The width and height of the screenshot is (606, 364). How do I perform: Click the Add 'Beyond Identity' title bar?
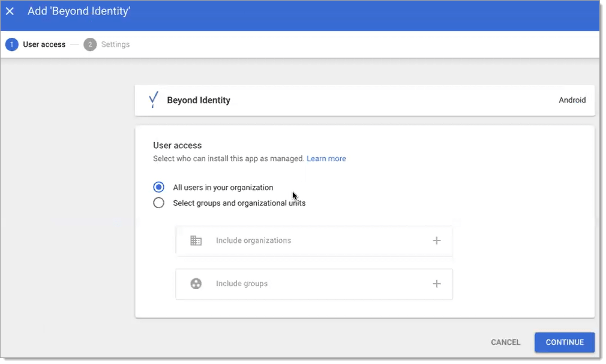point(79,11)
